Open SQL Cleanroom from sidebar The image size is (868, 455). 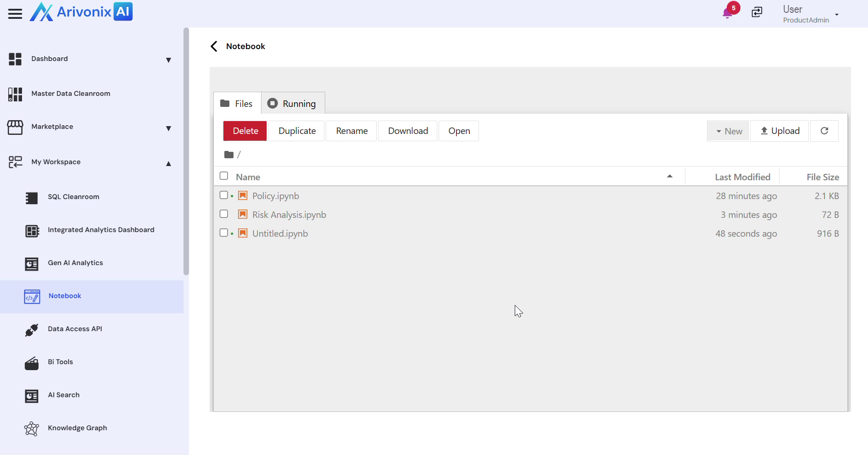click(73, 197)
